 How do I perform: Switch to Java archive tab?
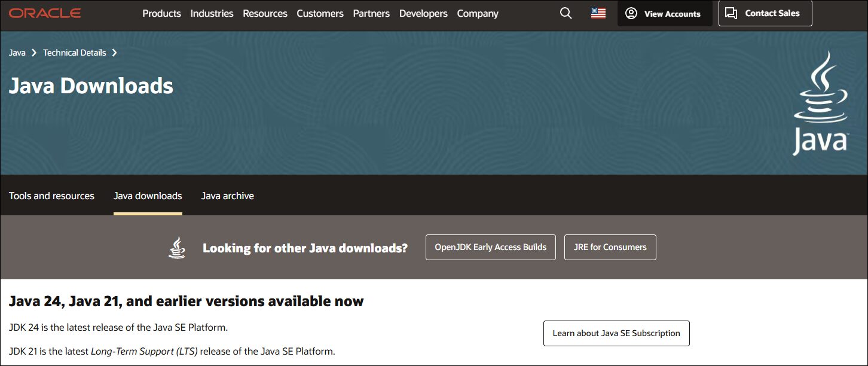coord(227,196)
